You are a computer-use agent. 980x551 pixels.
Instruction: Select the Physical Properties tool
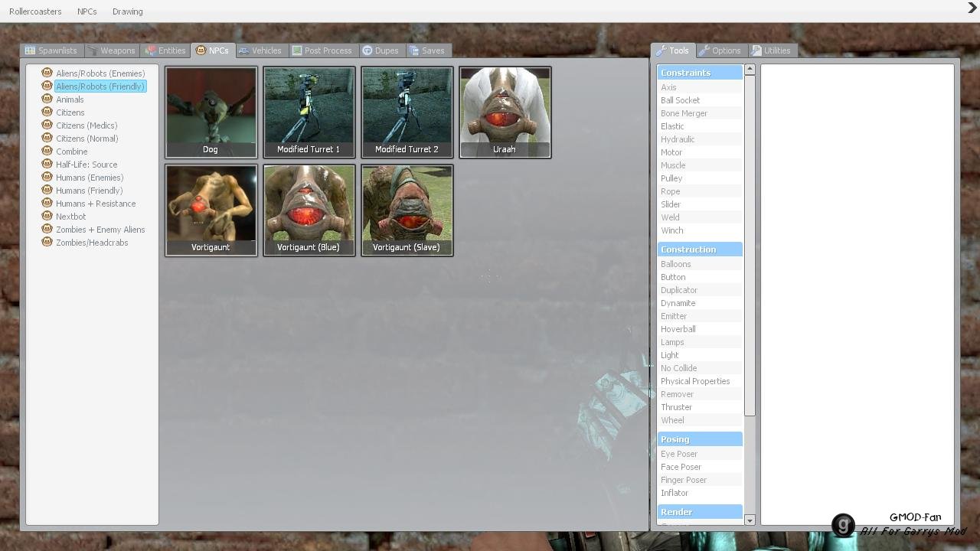coord(700,381)
